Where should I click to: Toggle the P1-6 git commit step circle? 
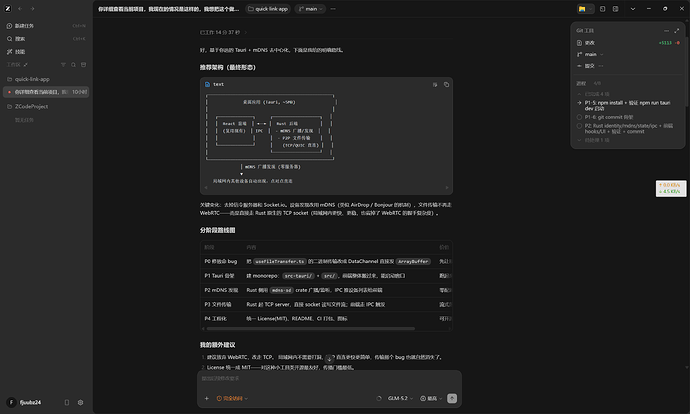click(x=579, y=117)
